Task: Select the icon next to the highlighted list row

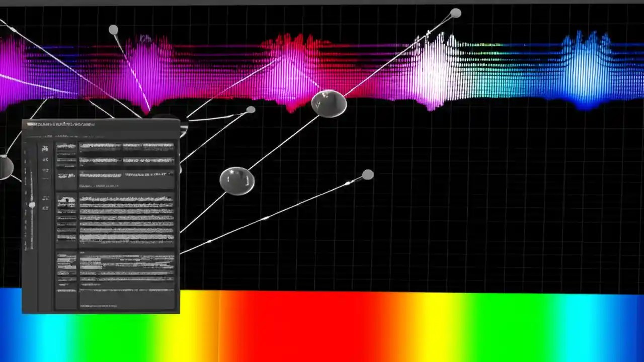Action: pos(67,174)
